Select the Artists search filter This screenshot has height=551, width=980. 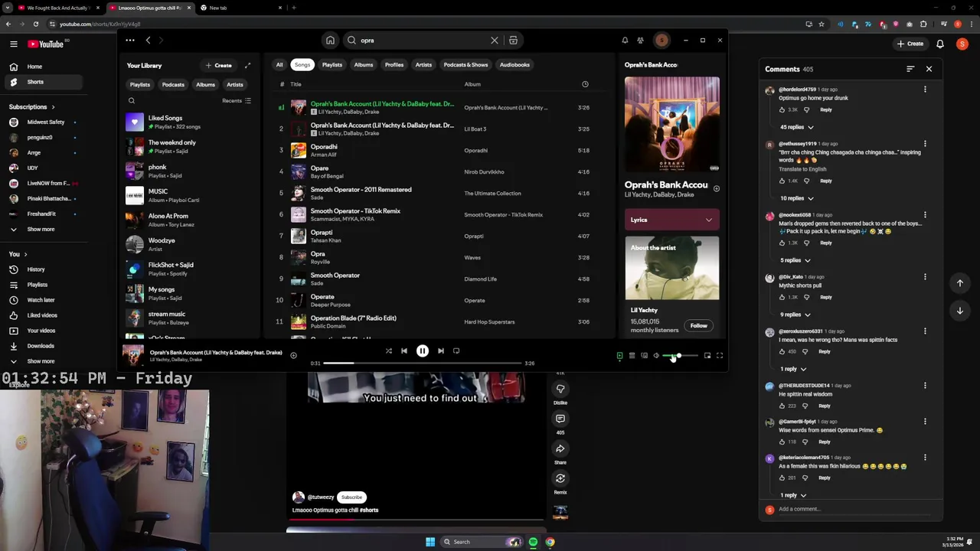click(x=423, y=65)
